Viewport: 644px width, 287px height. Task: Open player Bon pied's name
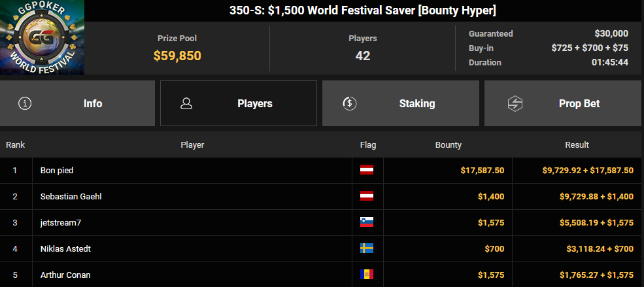(57, 171)
